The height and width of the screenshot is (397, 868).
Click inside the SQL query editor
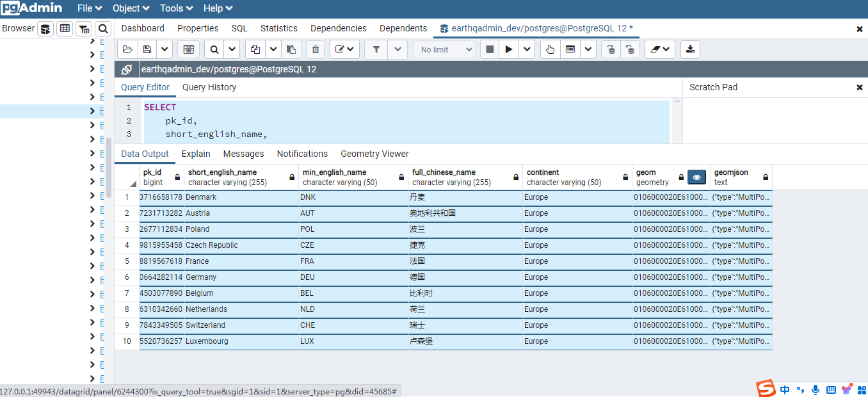pos(406,121)
